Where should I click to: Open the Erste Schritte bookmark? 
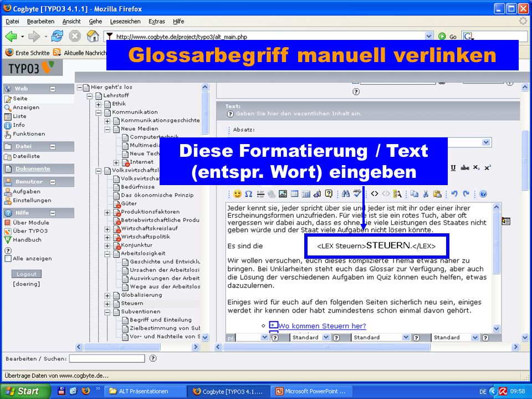(x=28, y=53)
